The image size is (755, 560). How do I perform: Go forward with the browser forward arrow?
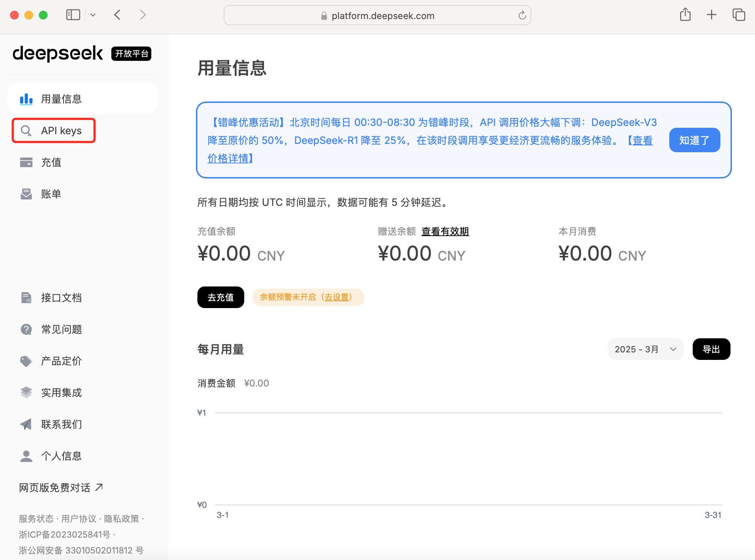coord(143,15)
